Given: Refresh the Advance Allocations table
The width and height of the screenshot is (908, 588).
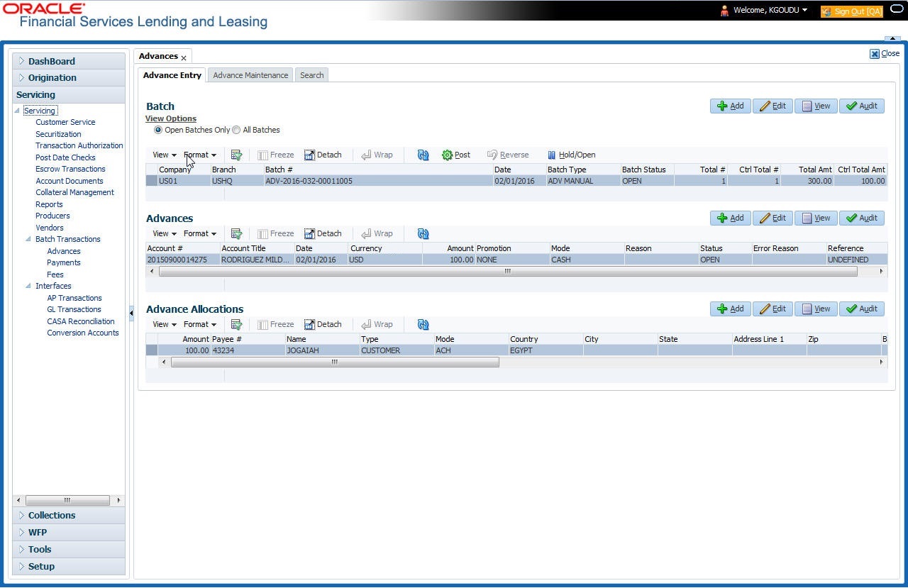Looking at the screenshot, I should (423, 324).
